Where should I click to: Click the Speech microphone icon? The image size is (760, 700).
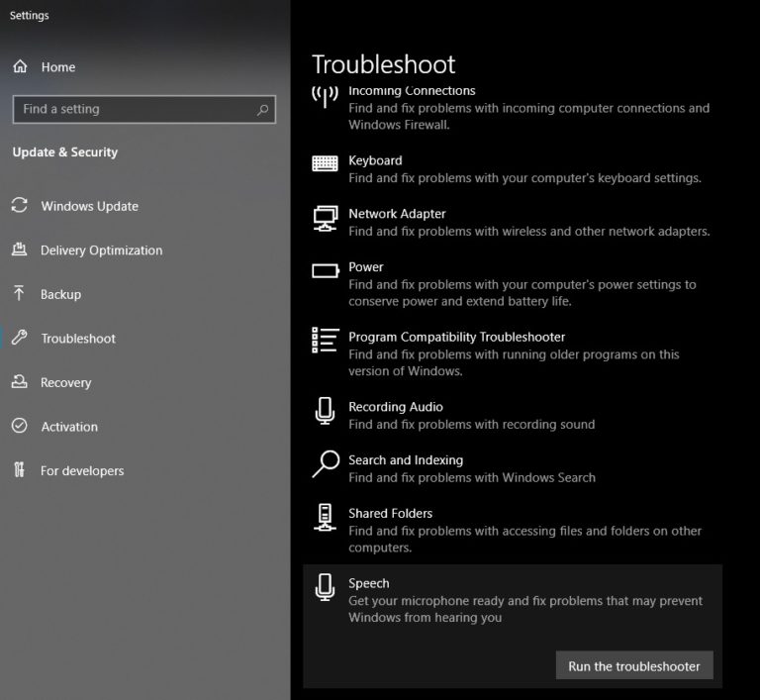[325, 587]
